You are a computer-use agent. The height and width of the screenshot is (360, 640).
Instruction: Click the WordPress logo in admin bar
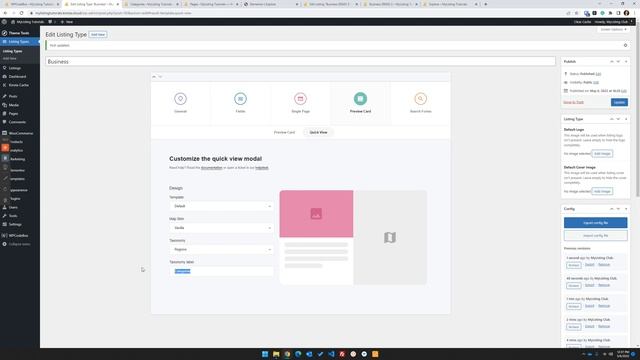pyautogui.click(x=4, y=22)
